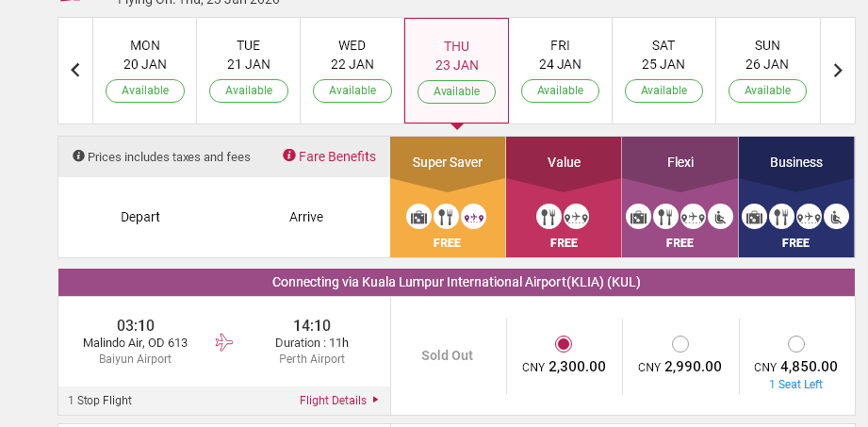This screenshot has height=427, width=868.
Task: Click the baggage icon under Super Saver
Action: pos(419,217)
